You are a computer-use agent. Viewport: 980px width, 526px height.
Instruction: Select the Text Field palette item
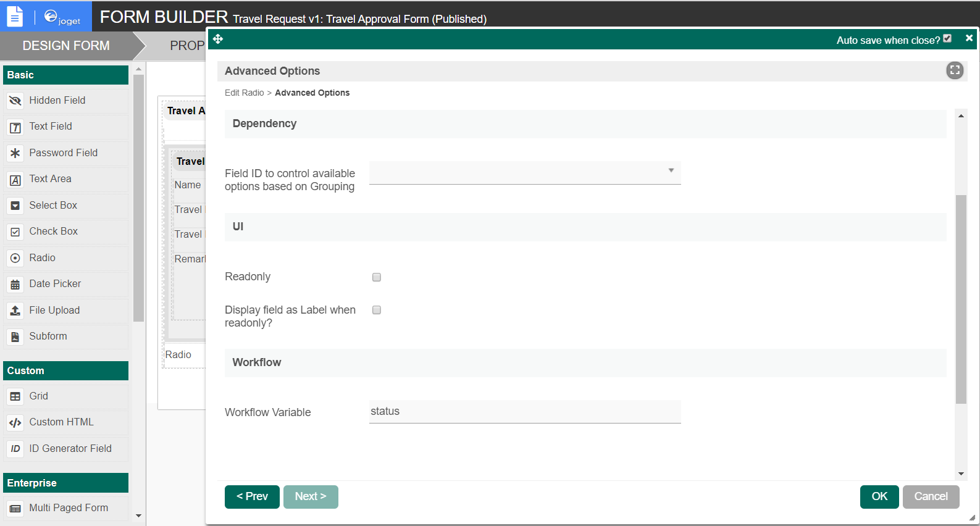click(66, 127)
